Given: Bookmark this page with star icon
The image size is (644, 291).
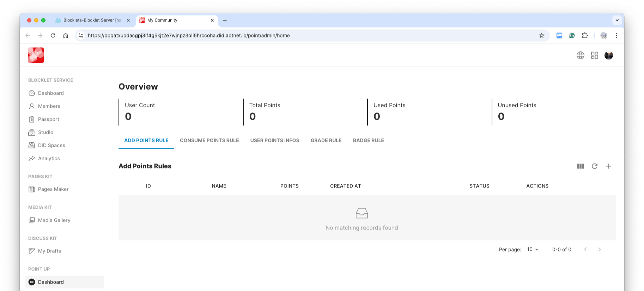Looking at the screenshot, I should [x=541, y=36].
